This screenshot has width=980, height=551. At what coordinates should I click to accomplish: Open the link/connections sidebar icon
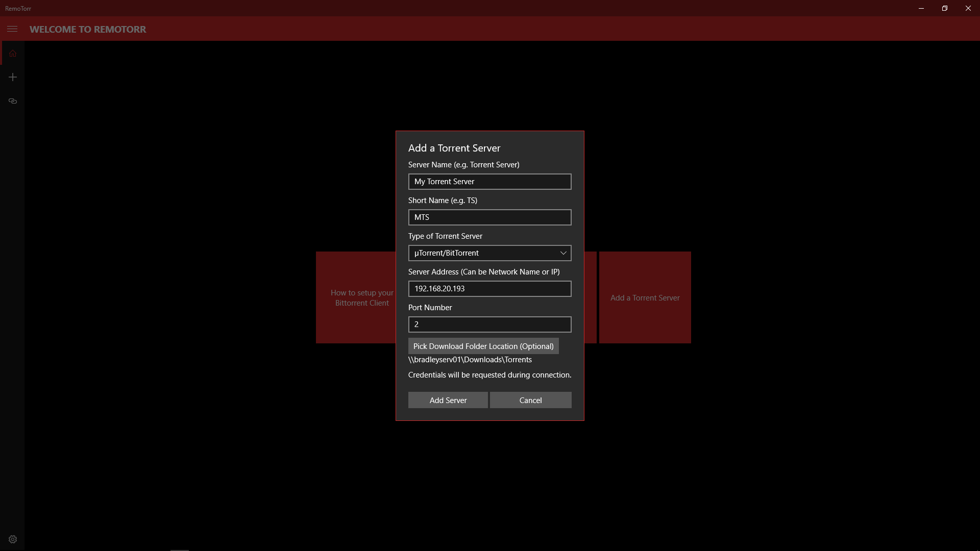(13, 101)
